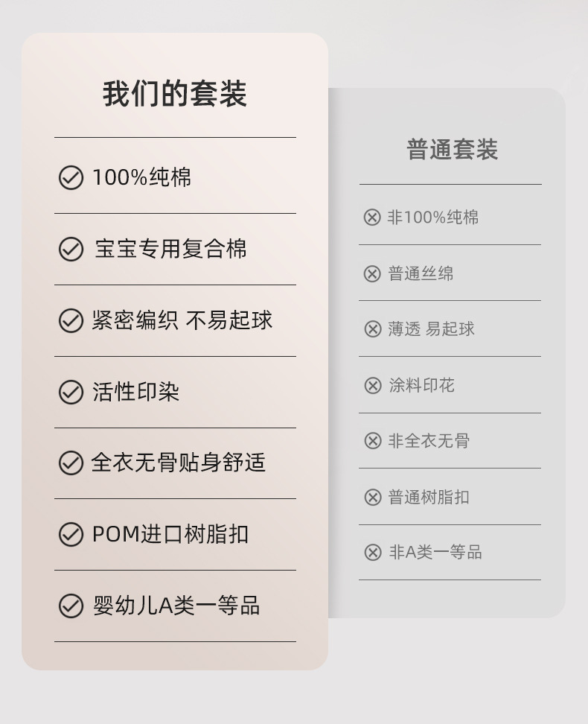Click the 婴幼儿A类一等品 label

(x=176, y=606)
